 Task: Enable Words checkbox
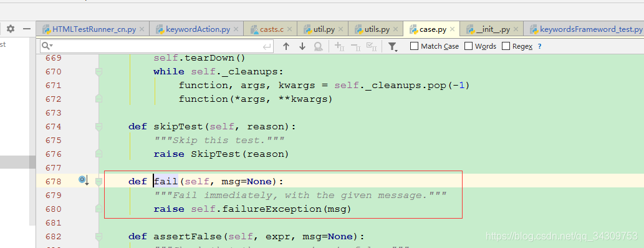pyautogui.click(x=468, y=46)
